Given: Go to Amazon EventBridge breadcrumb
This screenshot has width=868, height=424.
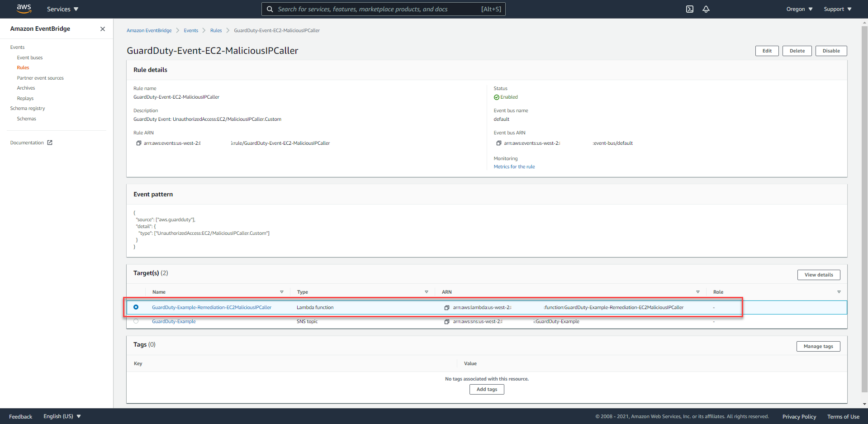Looking at the screenshot, I should pyautogui.click(x=149, y=31).
